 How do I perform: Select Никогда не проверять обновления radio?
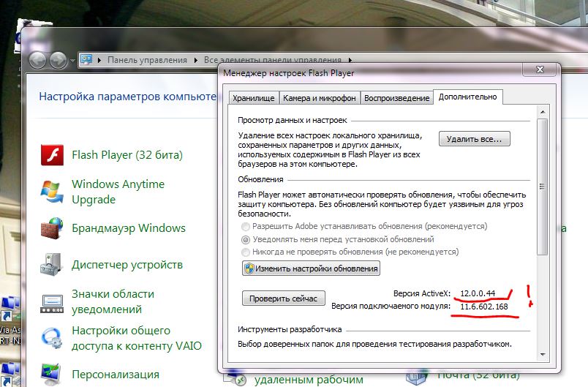246,252
